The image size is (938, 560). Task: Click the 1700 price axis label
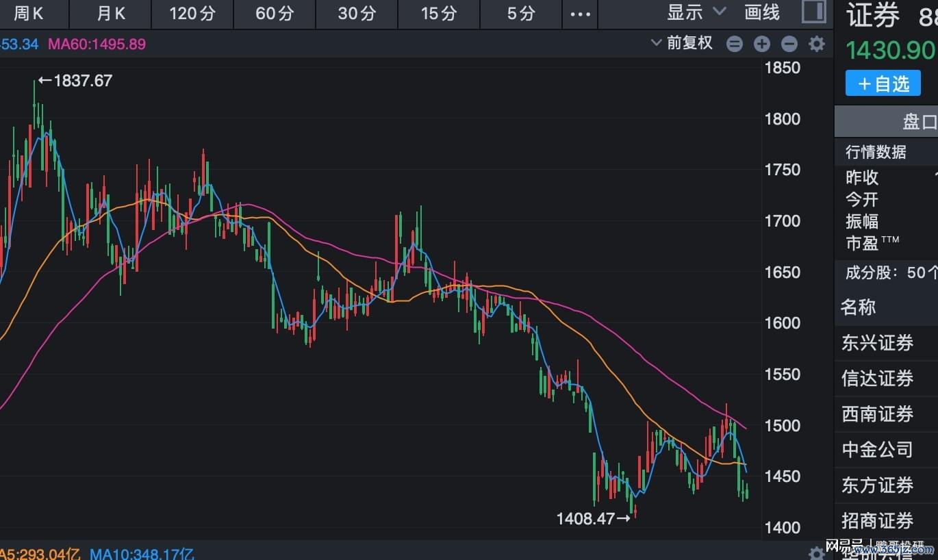[783, 221]
